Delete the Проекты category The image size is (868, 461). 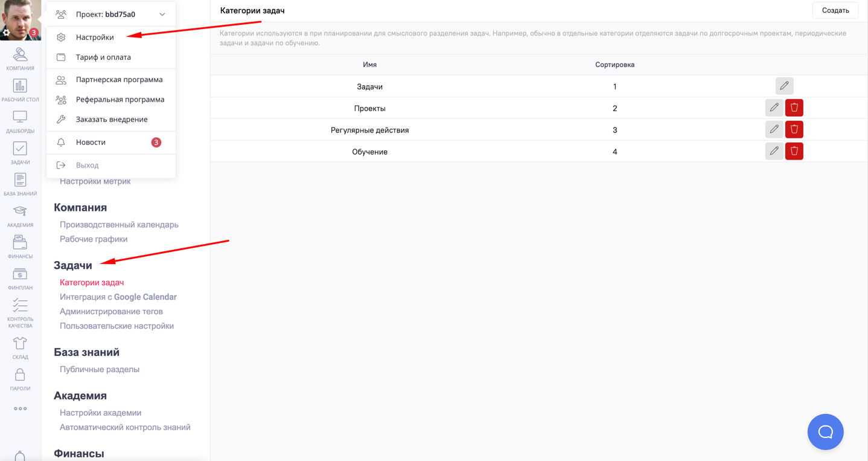click(x=794, y=108)
